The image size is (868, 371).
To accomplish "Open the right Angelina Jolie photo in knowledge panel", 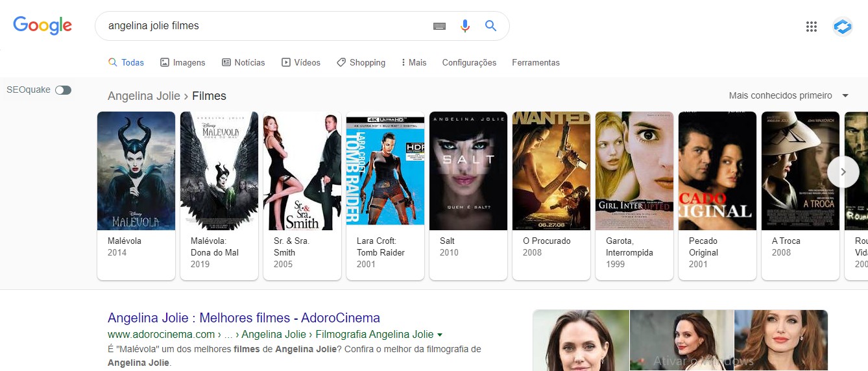I will [x=781, y=341].
